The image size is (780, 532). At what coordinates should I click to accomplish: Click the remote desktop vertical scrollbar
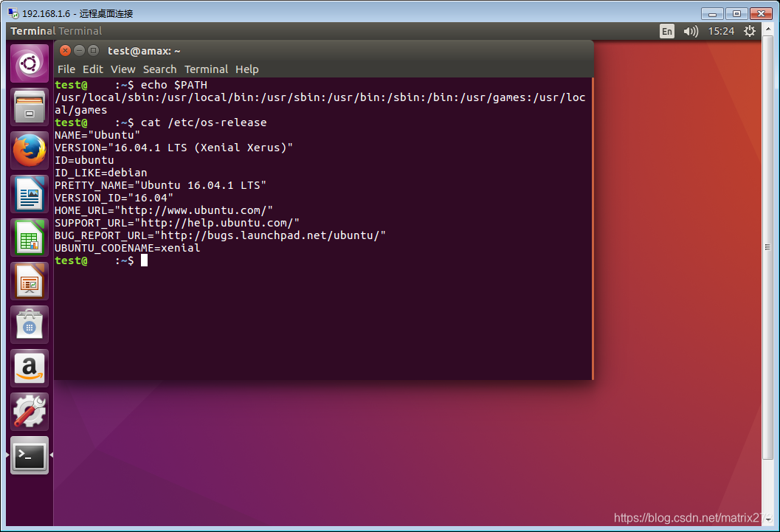click(768, 246)
